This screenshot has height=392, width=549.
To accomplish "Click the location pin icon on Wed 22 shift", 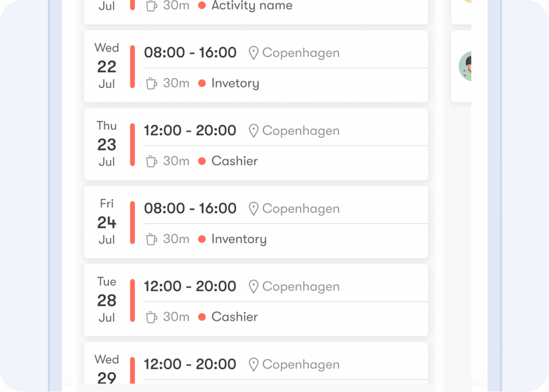I will pos(254,53).
